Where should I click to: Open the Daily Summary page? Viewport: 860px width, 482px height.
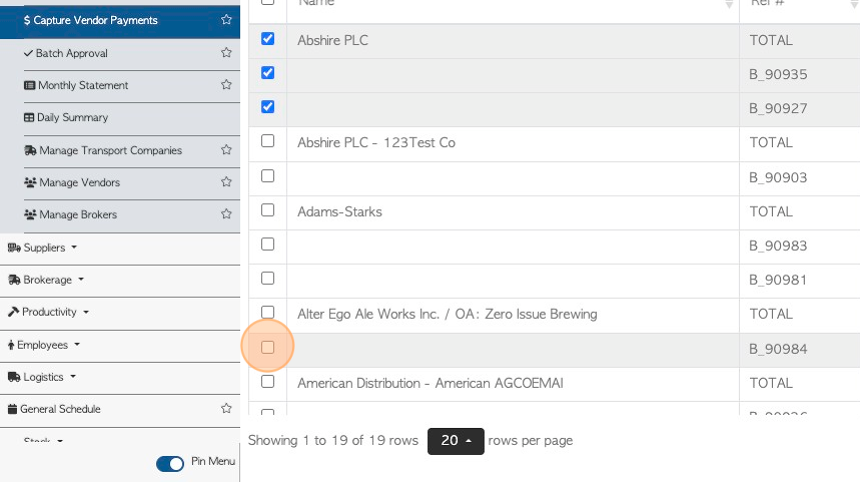[72, 117]
